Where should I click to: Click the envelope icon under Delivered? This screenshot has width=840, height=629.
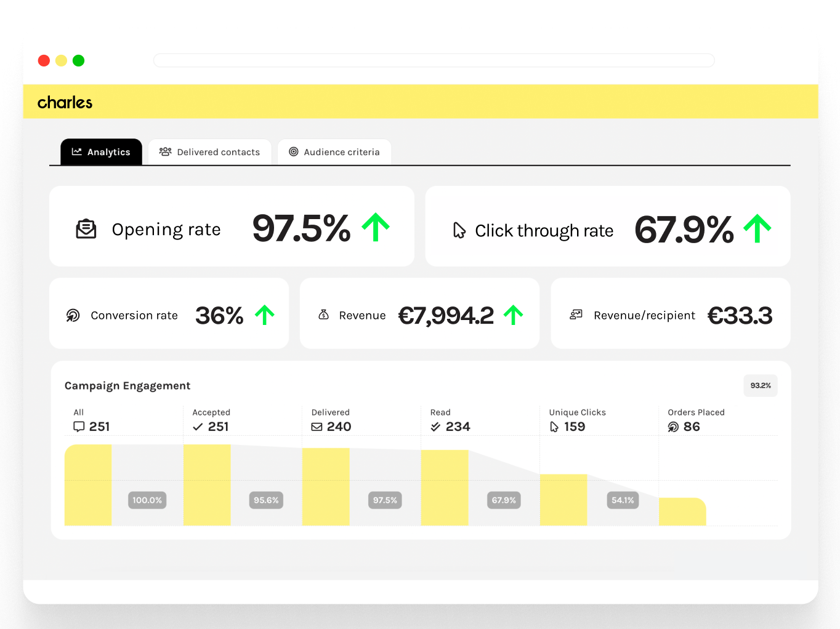[317, 426]
